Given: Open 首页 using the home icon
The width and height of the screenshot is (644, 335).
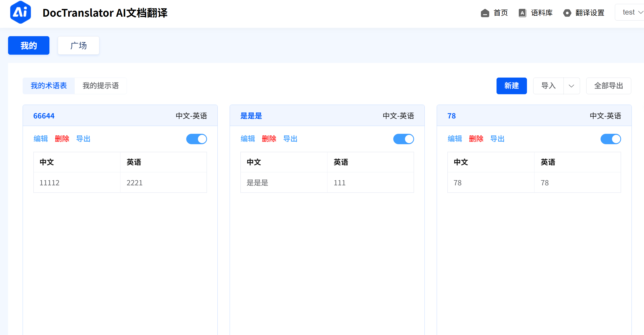Looking at the screenshot, I should pos(494,12).
